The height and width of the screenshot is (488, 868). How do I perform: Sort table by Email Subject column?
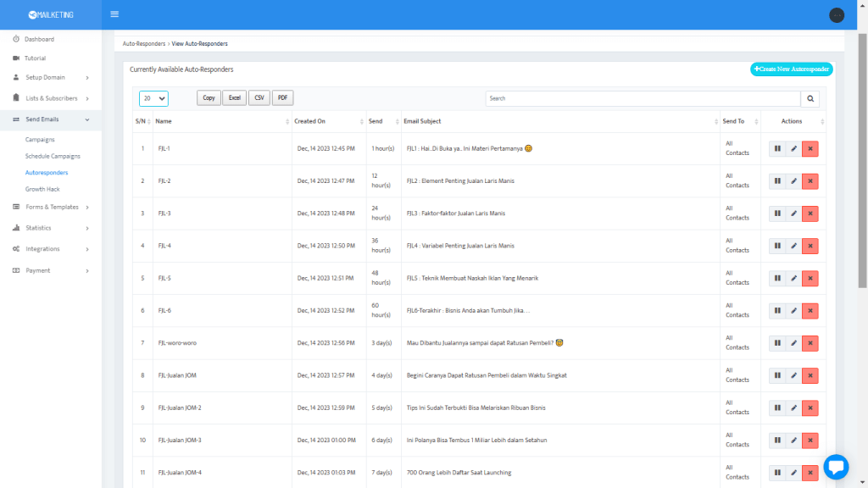(x=560, y=121)
